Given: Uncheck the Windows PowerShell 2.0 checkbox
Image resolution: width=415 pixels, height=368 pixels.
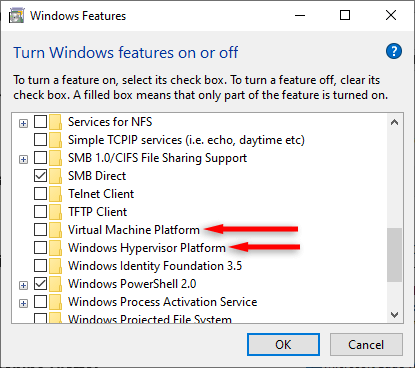Looking at the screenshot, I should coord(40,284).
